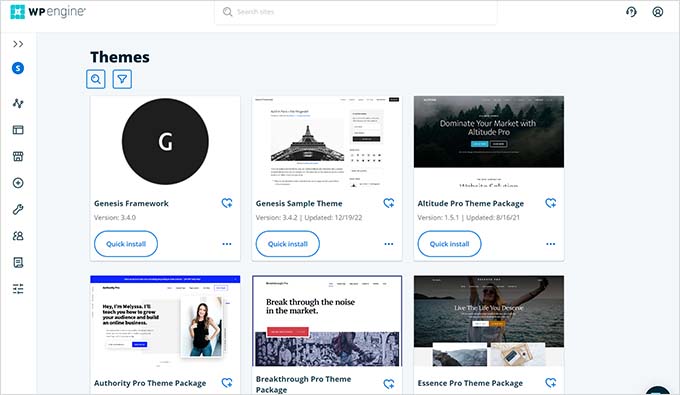Screen dimensions: 680x395
Task: Open the Genesis Sample Theme preview thumbnail
Action: coord(327,142)
